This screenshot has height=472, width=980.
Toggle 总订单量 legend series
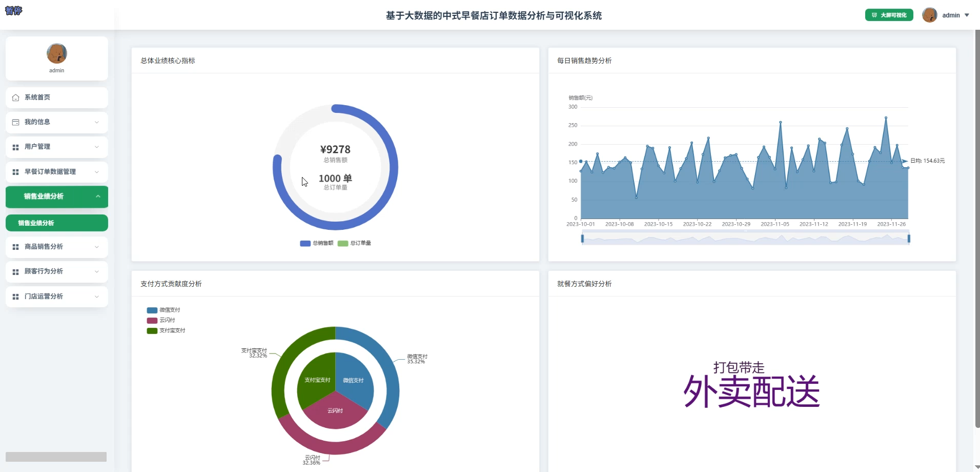tap(354, 243)
